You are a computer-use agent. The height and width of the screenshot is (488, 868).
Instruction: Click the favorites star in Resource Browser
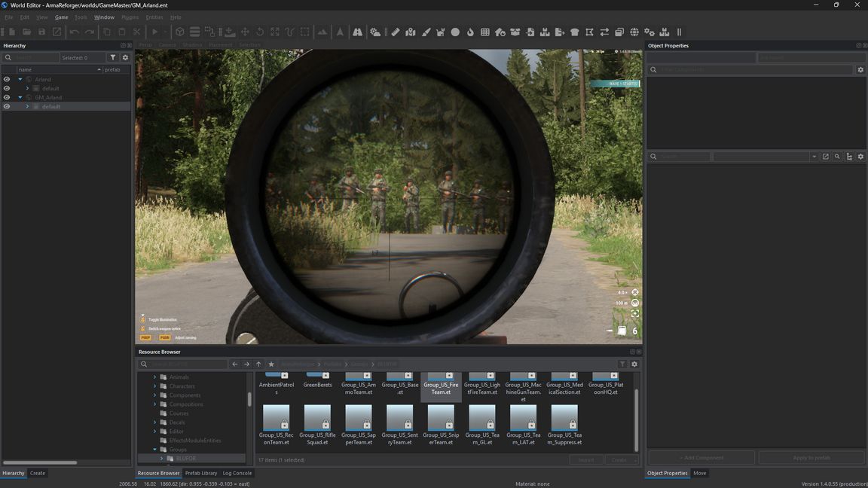pyautogui.click(x=271, y=364)
